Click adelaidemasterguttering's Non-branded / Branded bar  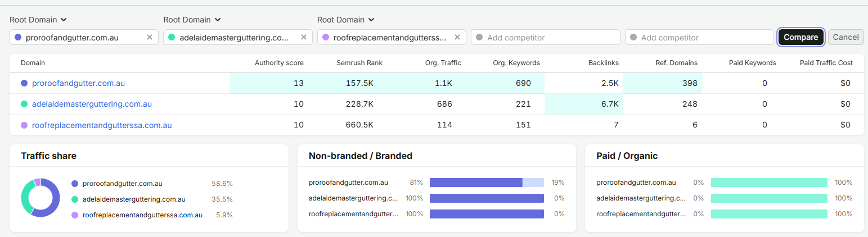(487, 198)
